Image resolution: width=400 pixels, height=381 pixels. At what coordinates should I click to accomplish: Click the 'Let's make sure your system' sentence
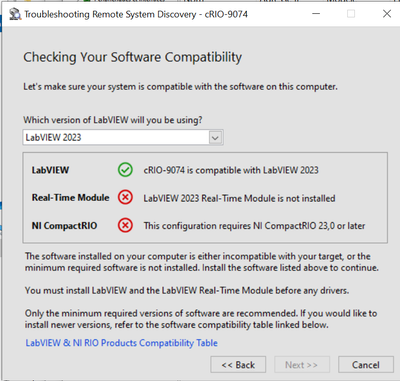(x=180, y=87)
